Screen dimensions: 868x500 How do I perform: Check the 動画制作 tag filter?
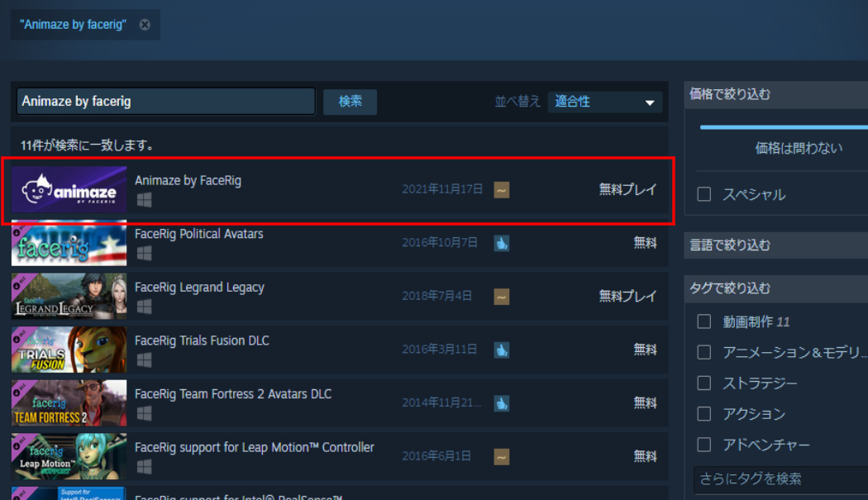[x=704, y=321]
